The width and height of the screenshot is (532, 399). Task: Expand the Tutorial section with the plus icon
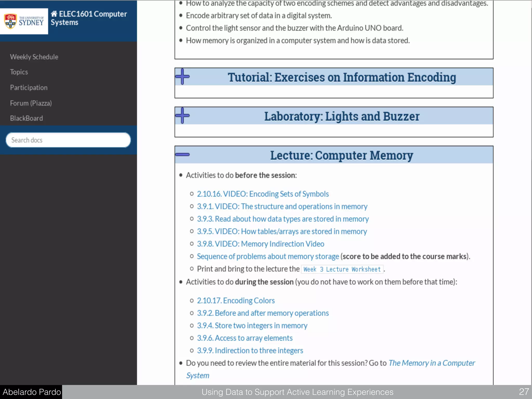[182, 77]
